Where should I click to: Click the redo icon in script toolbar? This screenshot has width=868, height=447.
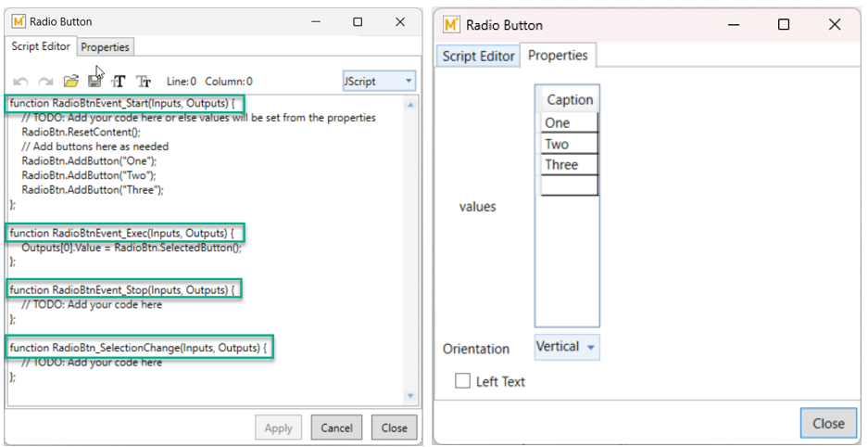point(45,82)
